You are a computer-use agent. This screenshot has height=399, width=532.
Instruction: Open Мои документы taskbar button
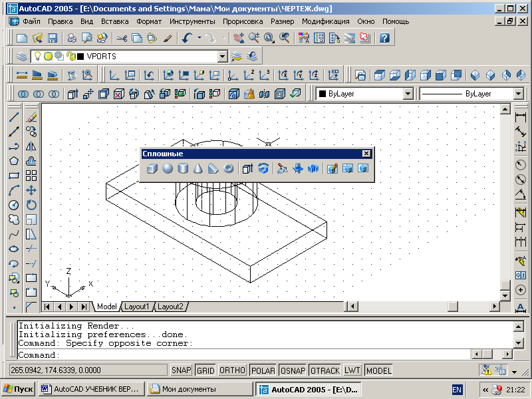coord(200,389)
